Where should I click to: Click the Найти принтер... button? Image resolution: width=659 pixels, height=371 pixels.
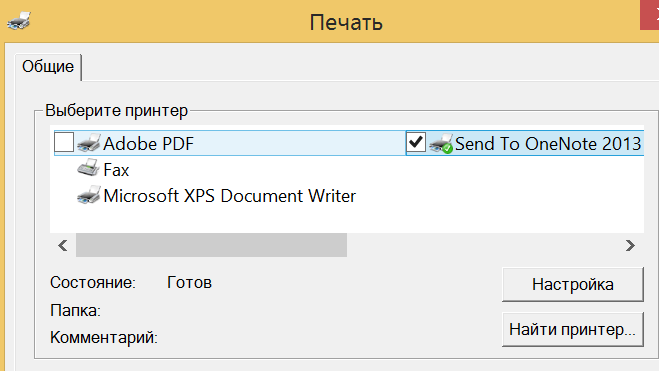pyautogui.click(x=572, y=329)
